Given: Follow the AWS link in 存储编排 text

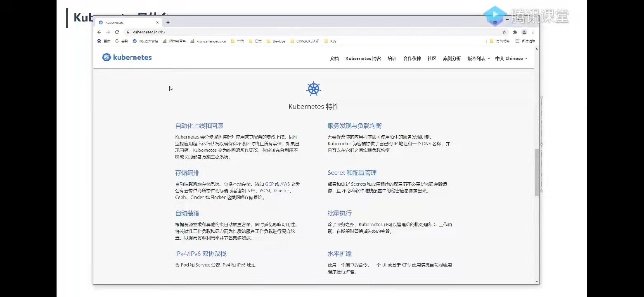Looking at the screenshot, I should 285,184.
